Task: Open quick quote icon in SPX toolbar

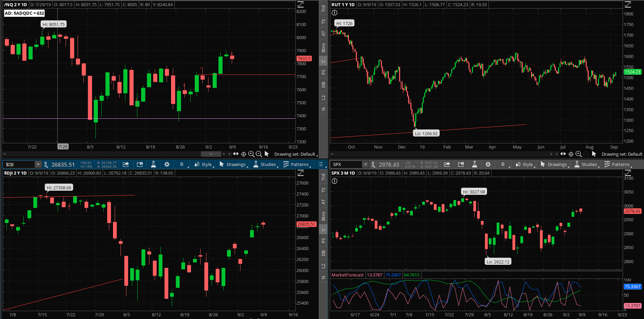Action: (461, 164)
